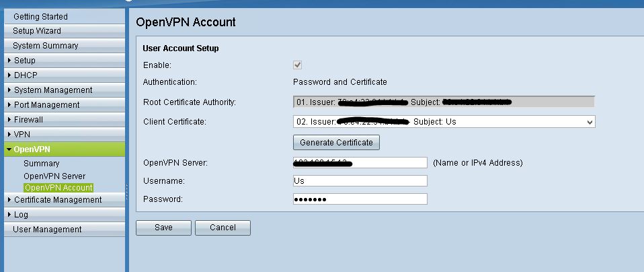Click the Username field
Viewport: 644px width, 272px height.
[360, 180]
